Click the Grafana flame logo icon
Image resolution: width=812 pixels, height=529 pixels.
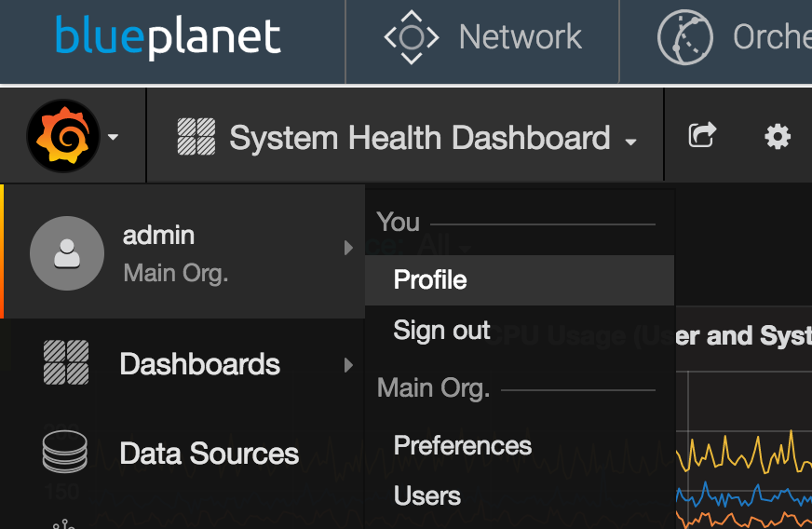[63, 137]
